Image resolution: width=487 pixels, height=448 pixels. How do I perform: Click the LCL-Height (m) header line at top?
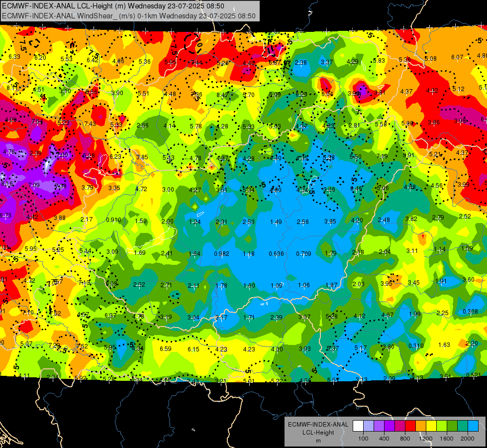pyautogui.click(x=113, y=5)
